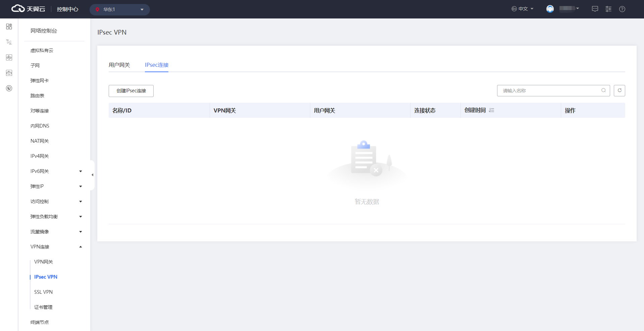Expand the 弹性负载均衡 menu section
This screenshot has height=331, width=644.
[80, 217]
